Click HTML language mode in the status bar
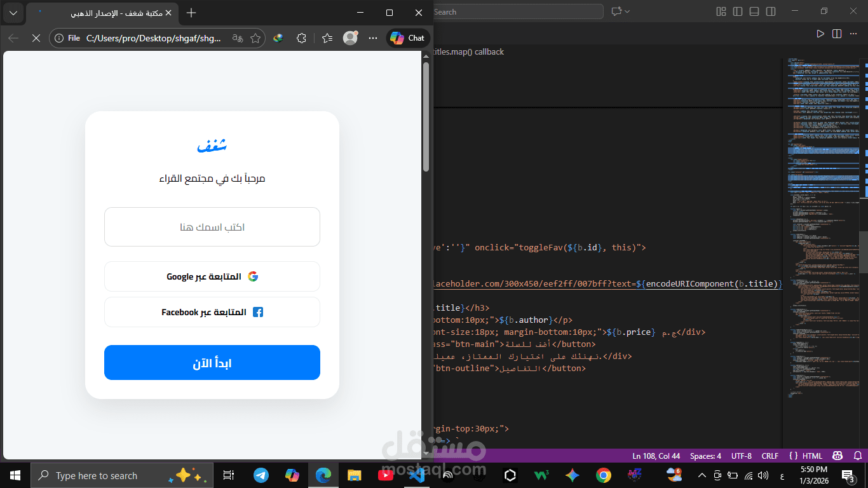This screenshot has height=488, width=868. 813,456
